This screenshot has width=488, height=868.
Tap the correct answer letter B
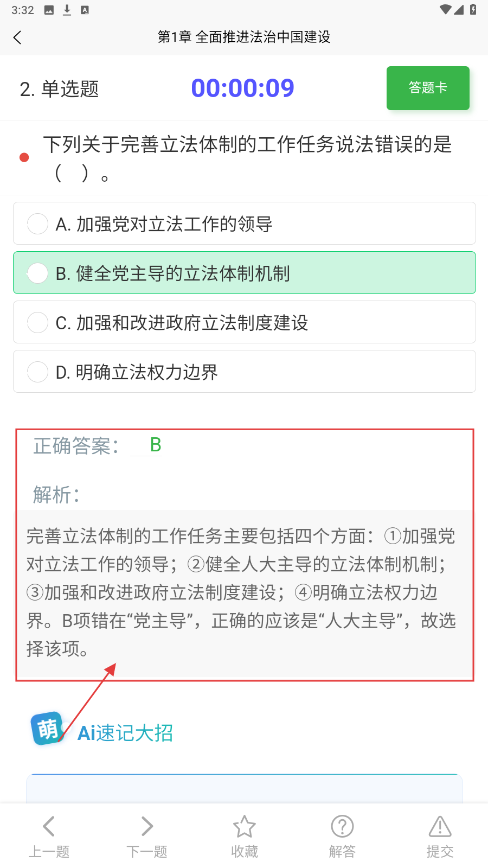(x=156, y=445)
